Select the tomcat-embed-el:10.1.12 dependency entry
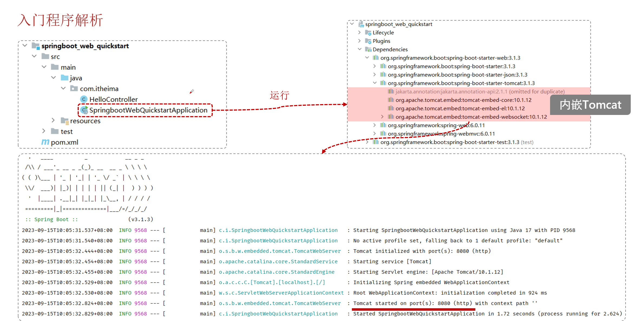644x321 pixels. pyautogui.click(x=460, y=108)
